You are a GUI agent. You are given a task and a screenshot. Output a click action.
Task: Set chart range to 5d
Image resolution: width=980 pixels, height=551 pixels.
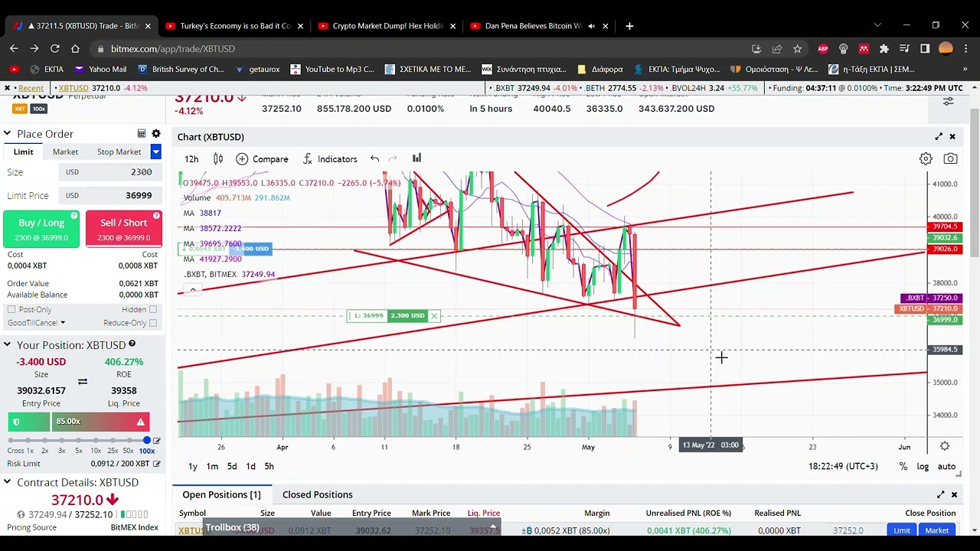coord(232,467)
